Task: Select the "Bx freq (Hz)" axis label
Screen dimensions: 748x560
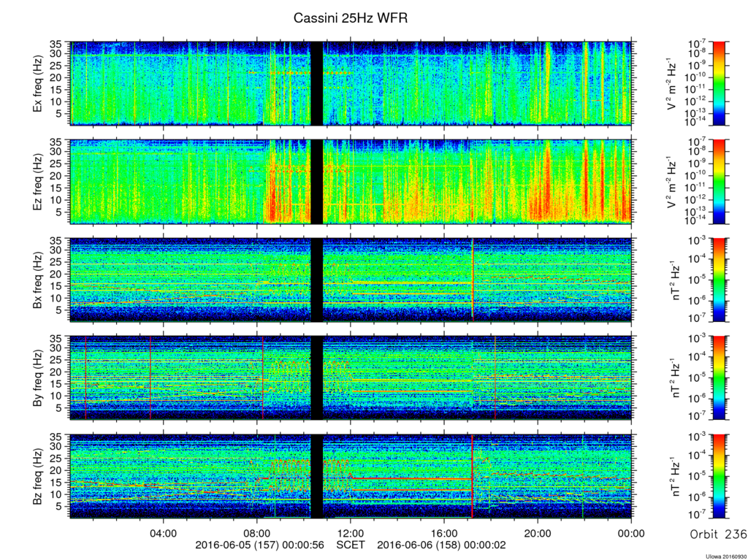Action: pyautogui.click(x=37, y=280)
